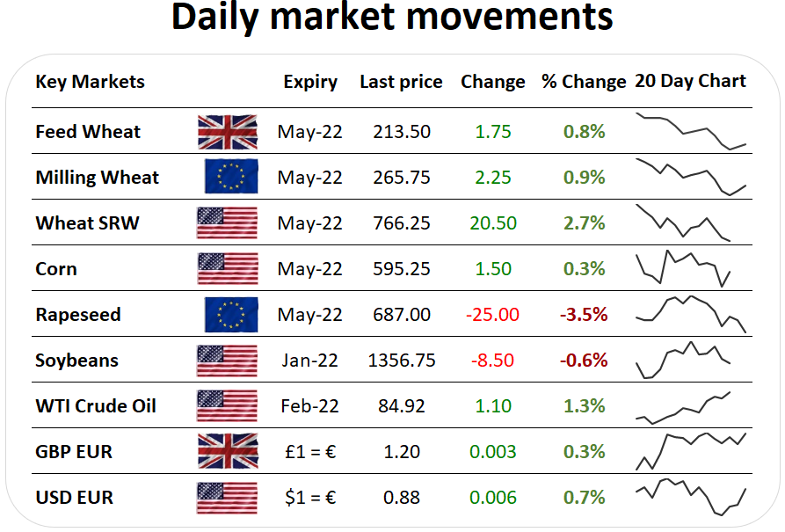Screen dimensions: 785x532
Task: Click the Rapeseed -25.00 change value
Action: click(x=492, y=315)
